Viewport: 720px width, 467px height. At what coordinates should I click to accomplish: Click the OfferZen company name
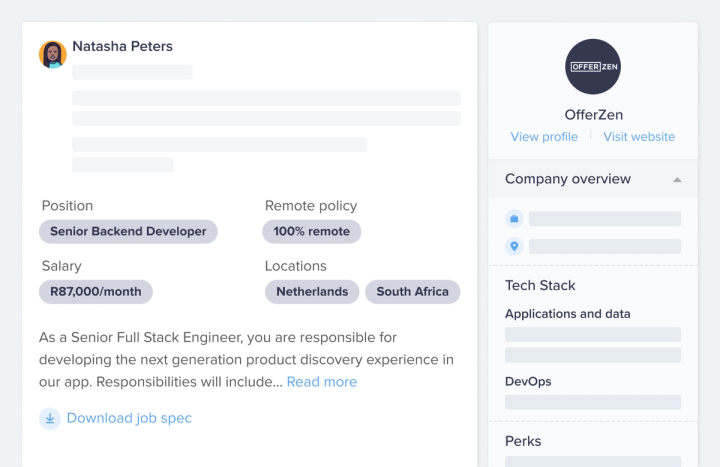(x=593, y=115)
